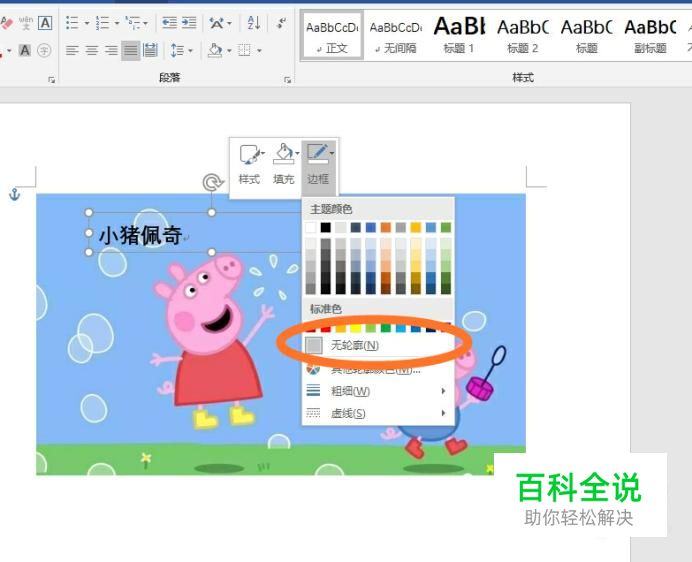Apply Character Border (boxed A)
This screenshot has width=692, height=562.
45,23
